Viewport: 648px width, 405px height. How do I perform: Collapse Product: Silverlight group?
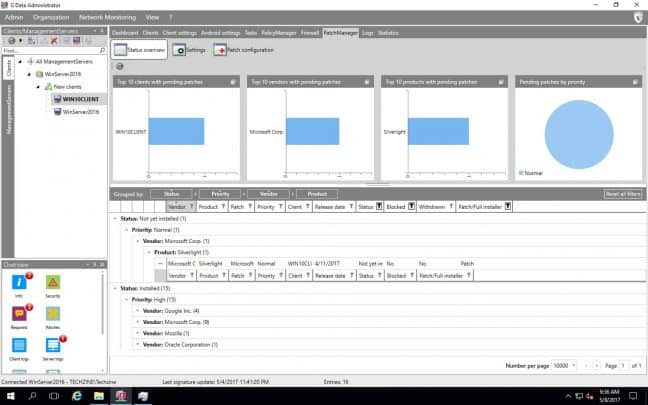click(149, 252)
